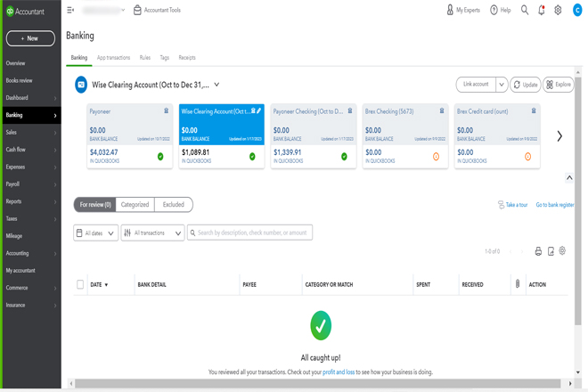Open the settings gear in header
Screen dimensions: 588x392
pos(558,10)
